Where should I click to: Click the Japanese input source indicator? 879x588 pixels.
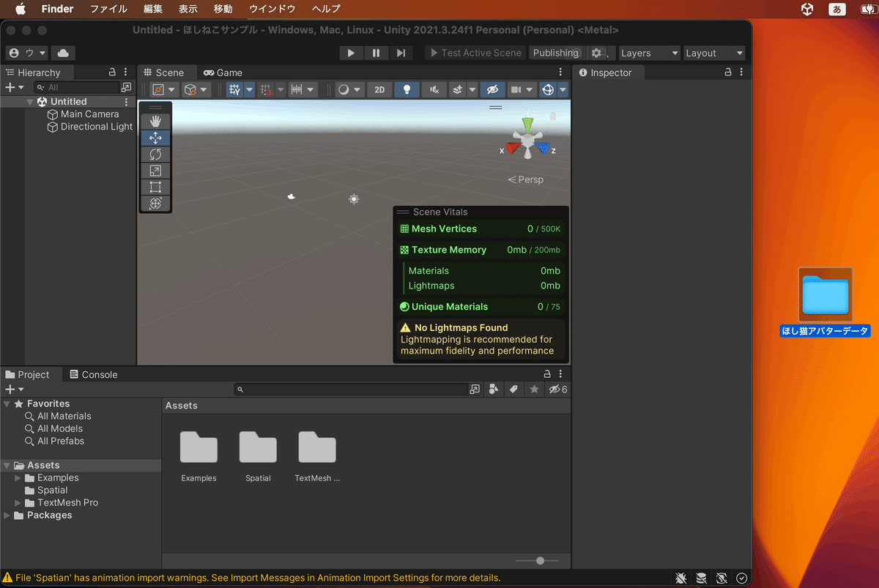(837, 9)
